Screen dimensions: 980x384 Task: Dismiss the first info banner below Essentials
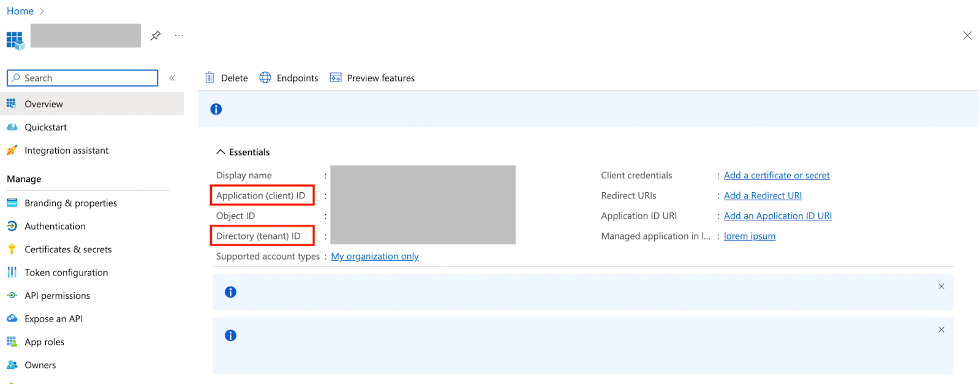coord(941,286)
